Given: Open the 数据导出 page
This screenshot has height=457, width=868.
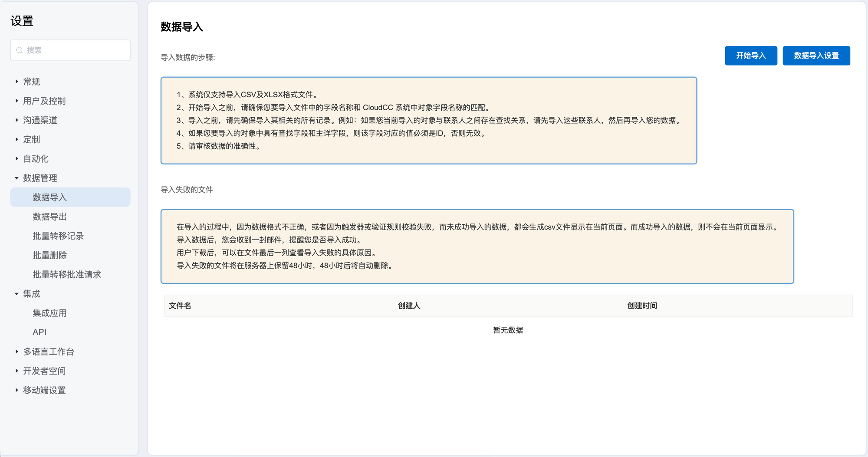Looking at the screenshot, I should point(50,217).
